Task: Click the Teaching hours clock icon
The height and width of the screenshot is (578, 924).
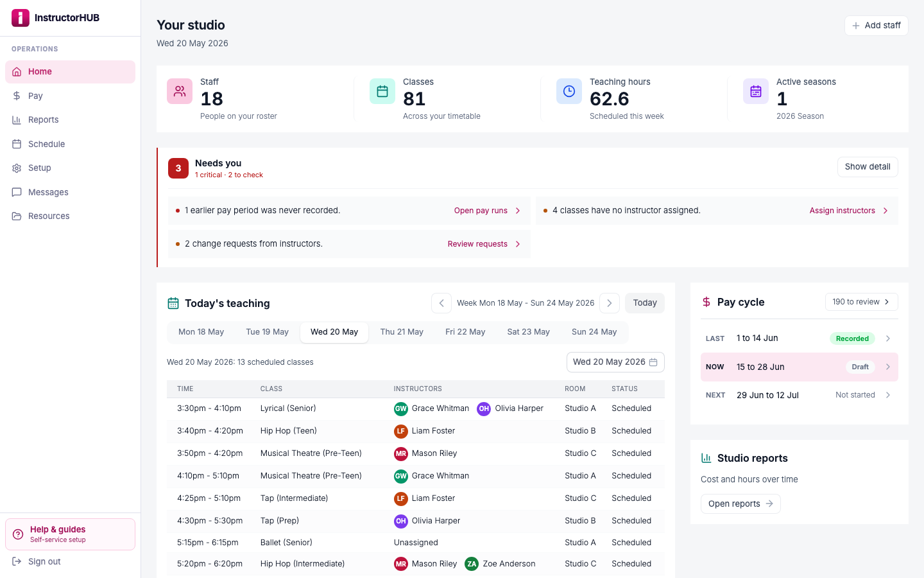Action: pos(569,91)
